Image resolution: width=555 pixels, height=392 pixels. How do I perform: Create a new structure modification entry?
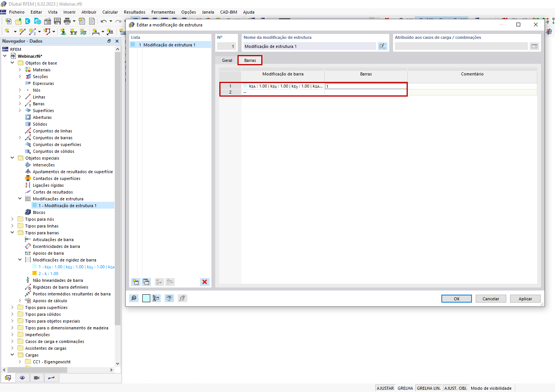click(136, 282)
